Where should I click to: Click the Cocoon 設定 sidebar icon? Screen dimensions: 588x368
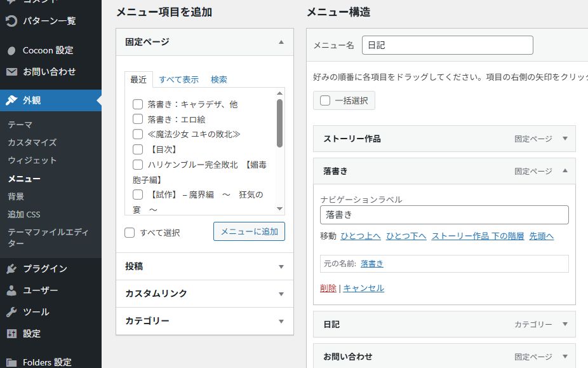[11, 50]
